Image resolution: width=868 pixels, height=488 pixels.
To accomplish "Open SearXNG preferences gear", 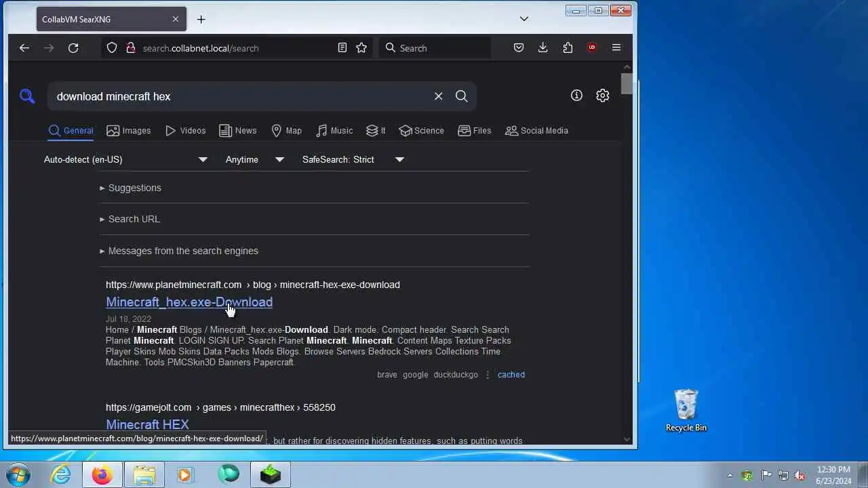I will [x=602, y=96].
